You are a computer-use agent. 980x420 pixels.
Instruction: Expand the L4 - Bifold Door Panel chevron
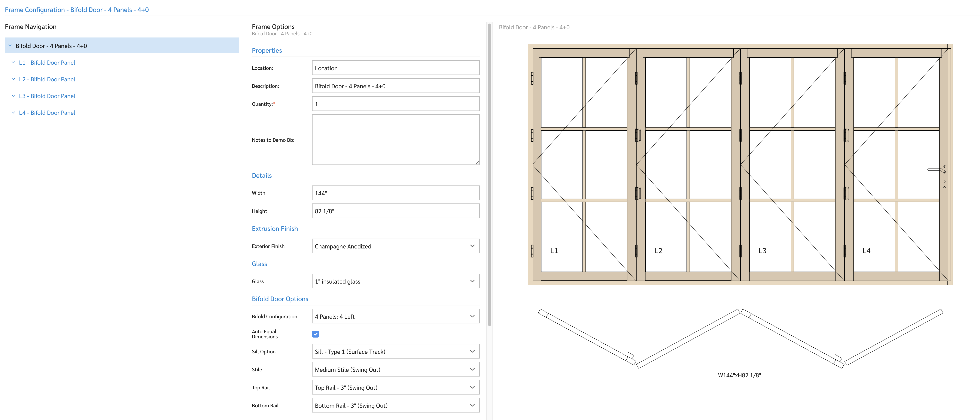[13, 113]
